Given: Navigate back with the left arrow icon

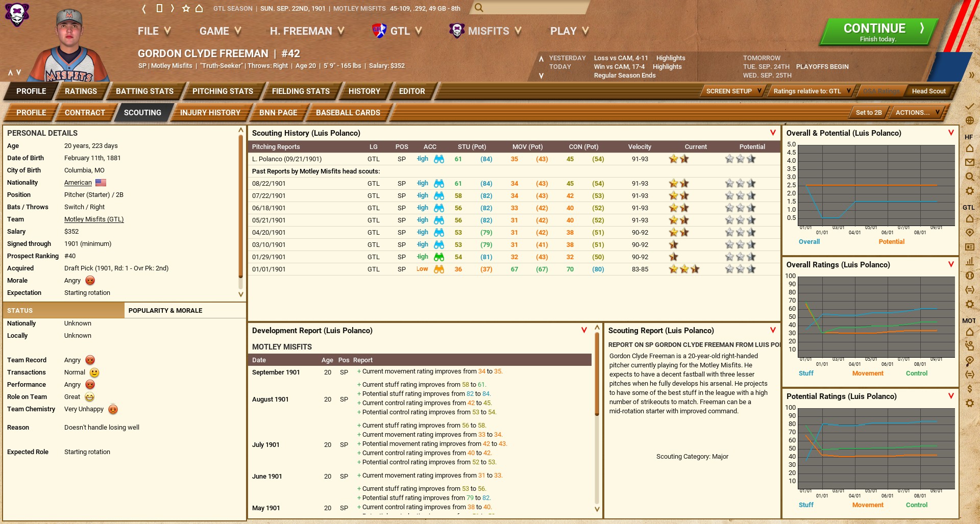Looking at the screenshot, I should tap(144, 9).
